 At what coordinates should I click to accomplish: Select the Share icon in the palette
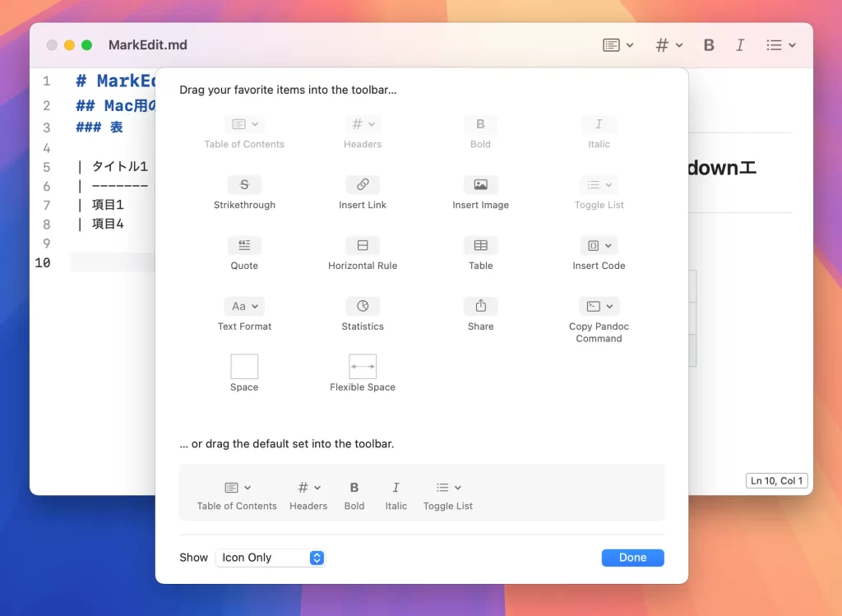[480, 306]
